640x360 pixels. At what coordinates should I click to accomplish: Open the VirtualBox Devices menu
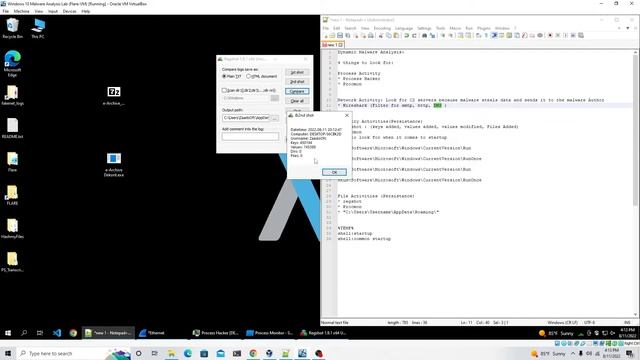point(69,11)
